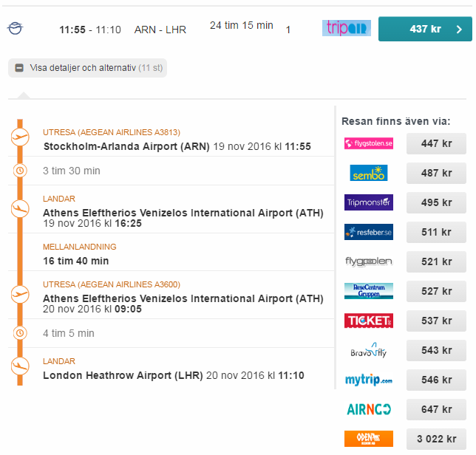The image size is (476, 455).
Task: Click the tripair logo
Action: (x=346, y=29)
